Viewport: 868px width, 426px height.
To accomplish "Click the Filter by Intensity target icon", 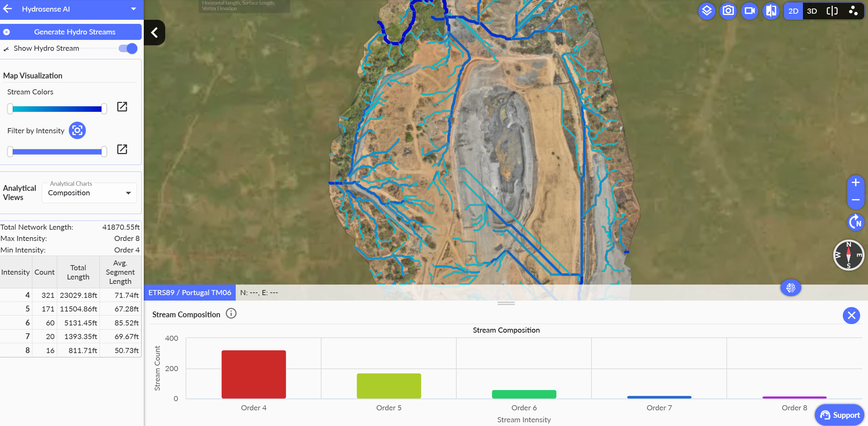I will 77,131.
